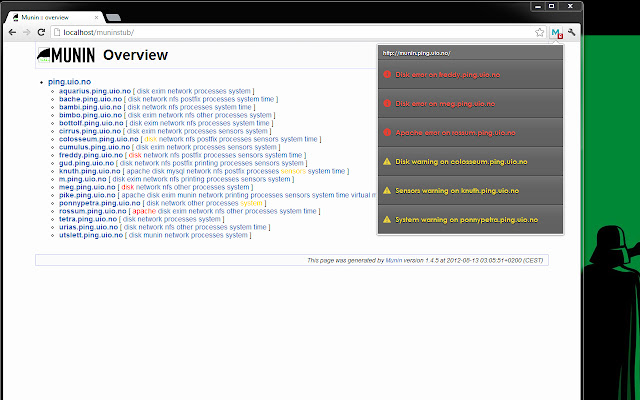Maximize the browser window

click(x=551, y=6)
